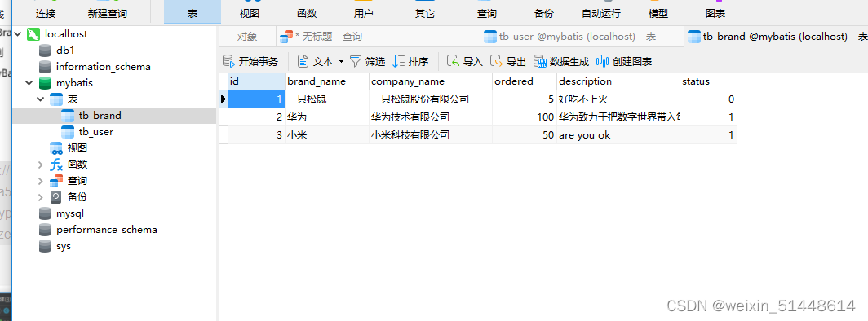Switch to the tb_user @mybatis tab
Viewport: 868px width, 321px height.
pos(581,37)
